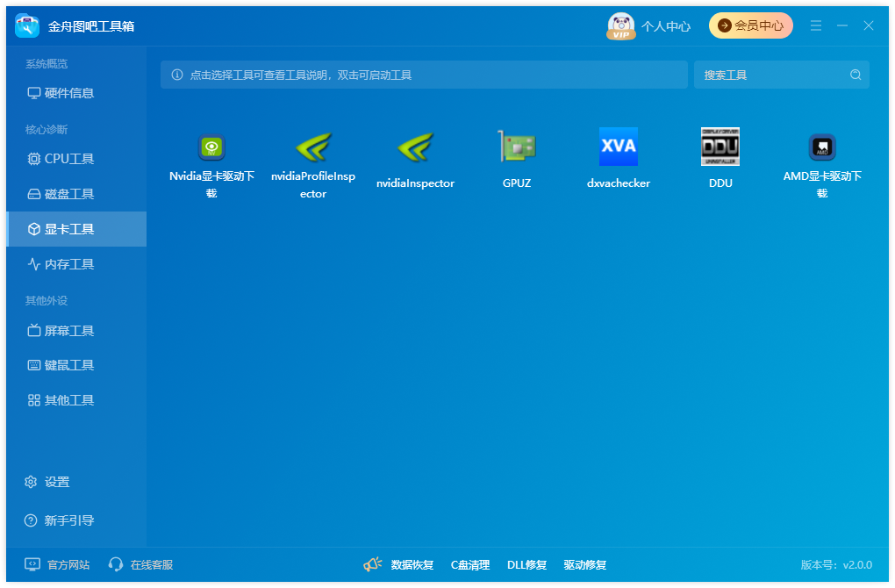Screen dimensions: 895x588
Task: Select the nvidiaInspector tool icon
Action: point(415,147)
